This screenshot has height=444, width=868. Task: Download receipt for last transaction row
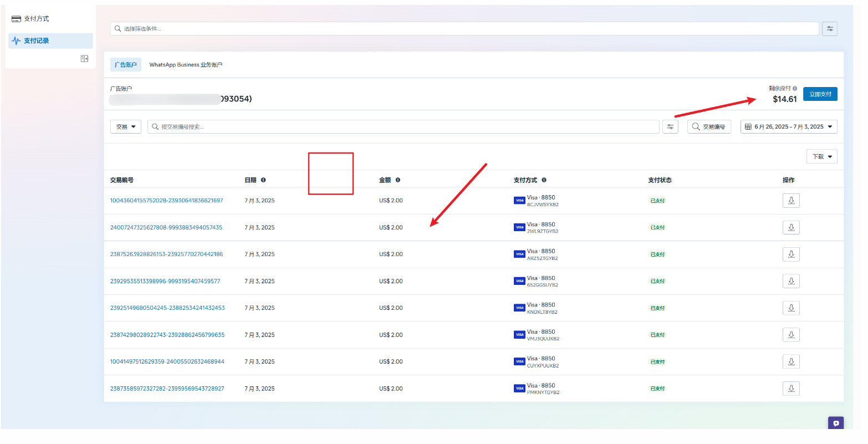tap(791, 389)
